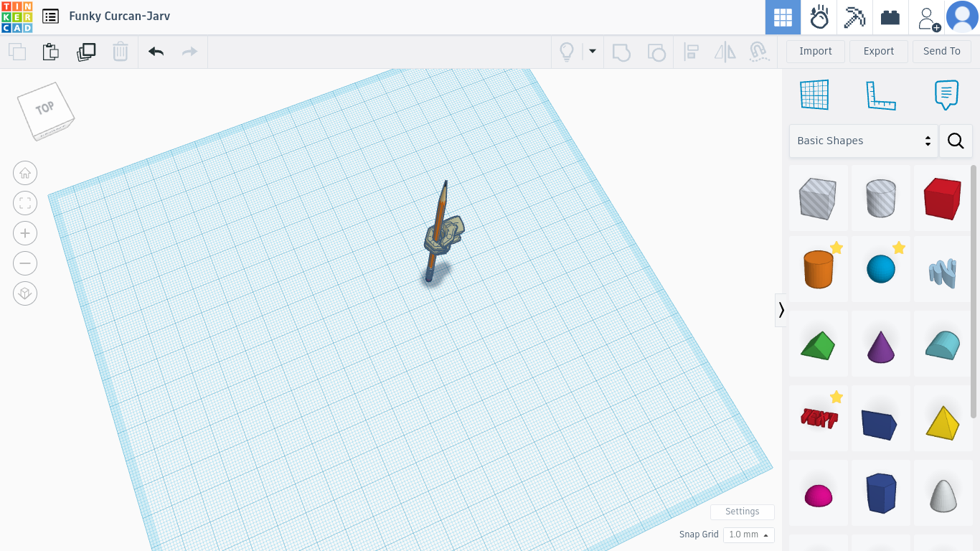The height and width of the screenshot is (551, 980).
Task: Toggle show all hidden lightbulb
Action: pos(567,52)
